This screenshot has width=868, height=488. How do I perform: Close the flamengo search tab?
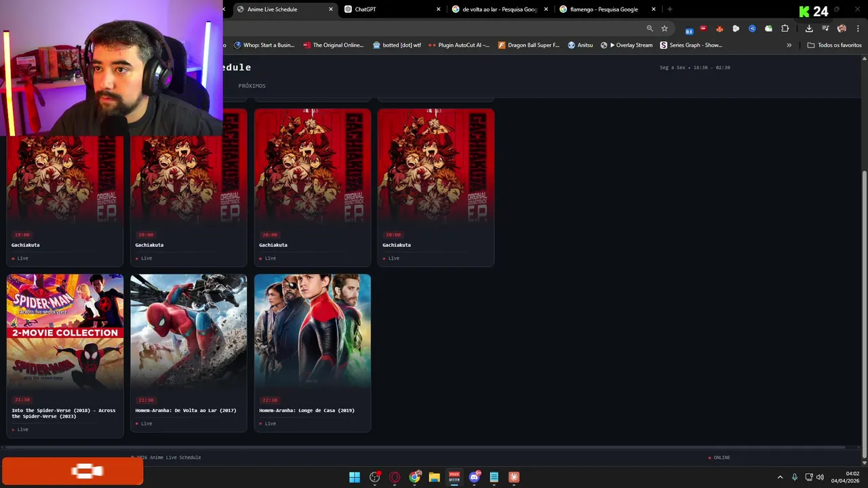tap(654, 9)
